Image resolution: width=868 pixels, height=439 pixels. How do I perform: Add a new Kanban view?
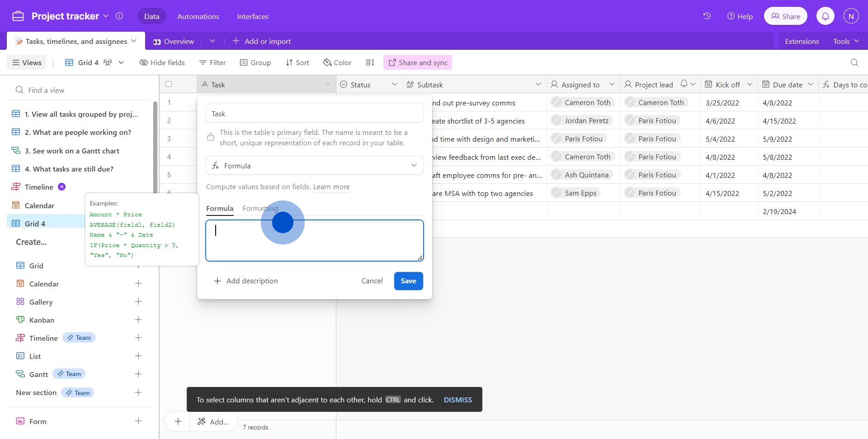point(138,320)
